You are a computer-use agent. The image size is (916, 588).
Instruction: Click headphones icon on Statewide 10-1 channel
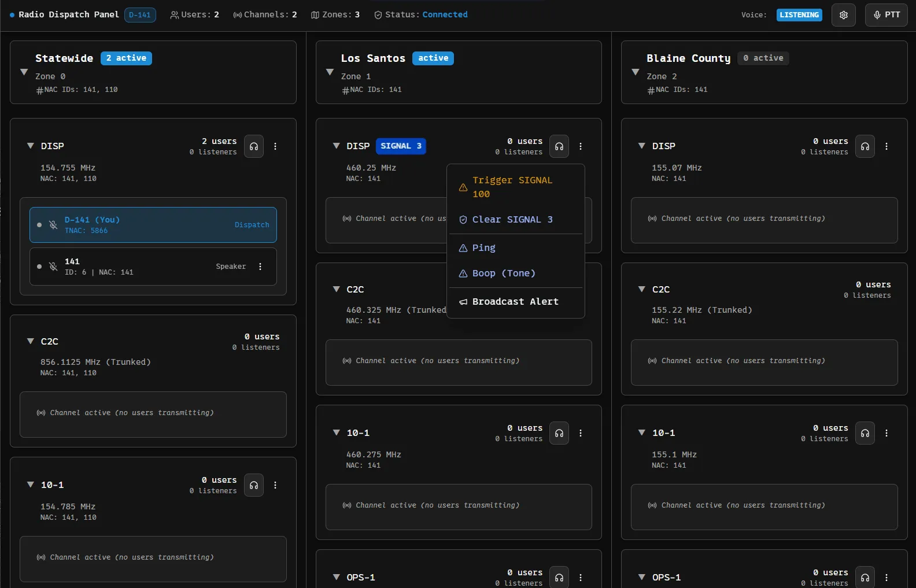254,485
